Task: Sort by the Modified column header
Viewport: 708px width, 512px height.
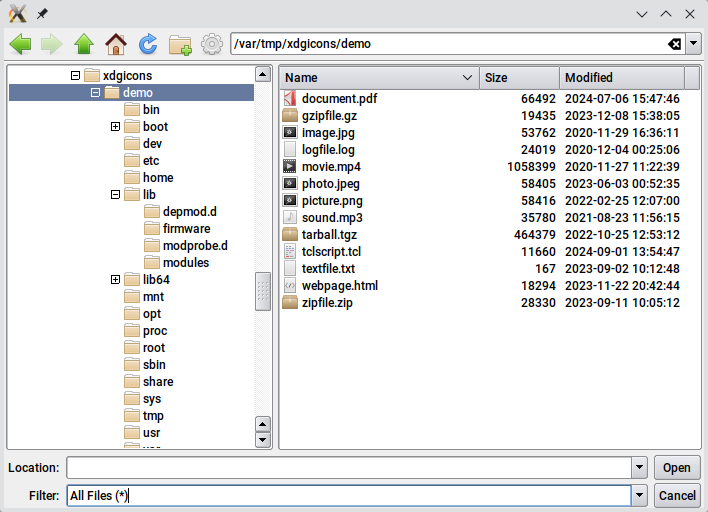Action: pos(622,78)
